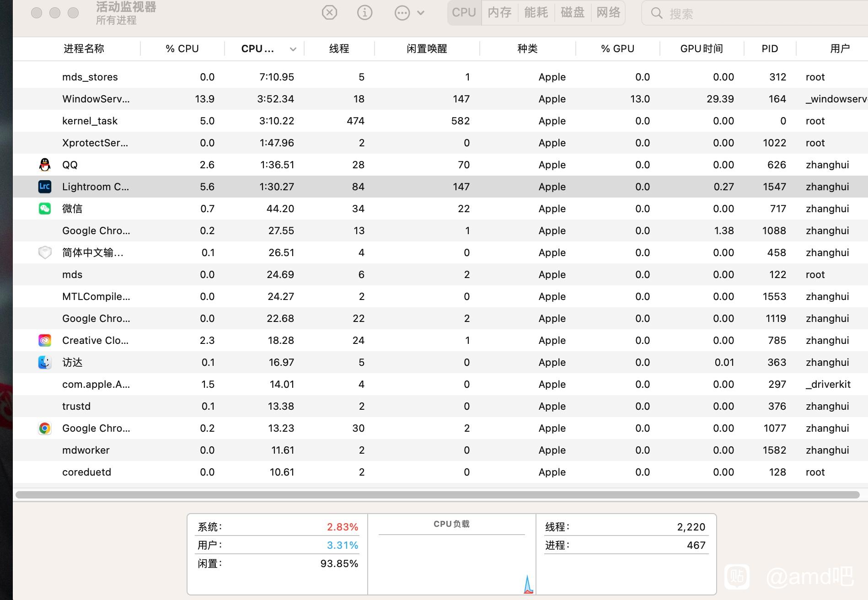This screenshot has height=600, width=868.
Task: Sort by 线程 column header
Action: [x=339, y=48]
